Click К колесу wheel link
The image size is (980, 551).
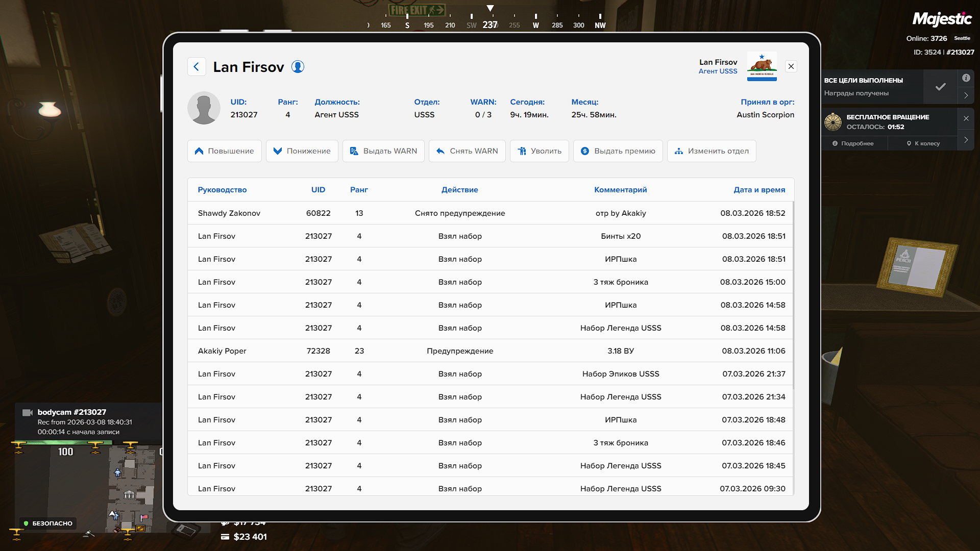click(x=923, y=143)
